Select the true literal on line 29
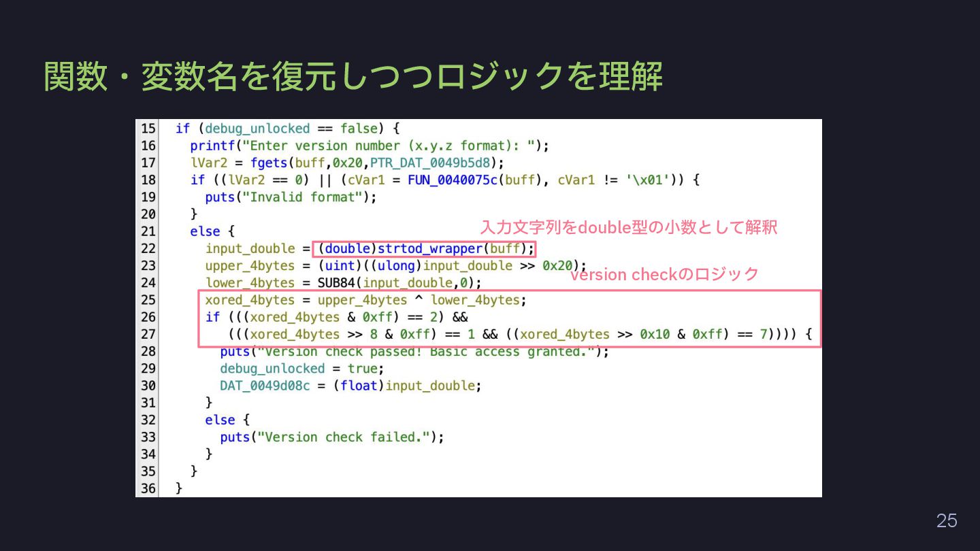This screenshot has height=551, width=980. click(x=361, y=368)
